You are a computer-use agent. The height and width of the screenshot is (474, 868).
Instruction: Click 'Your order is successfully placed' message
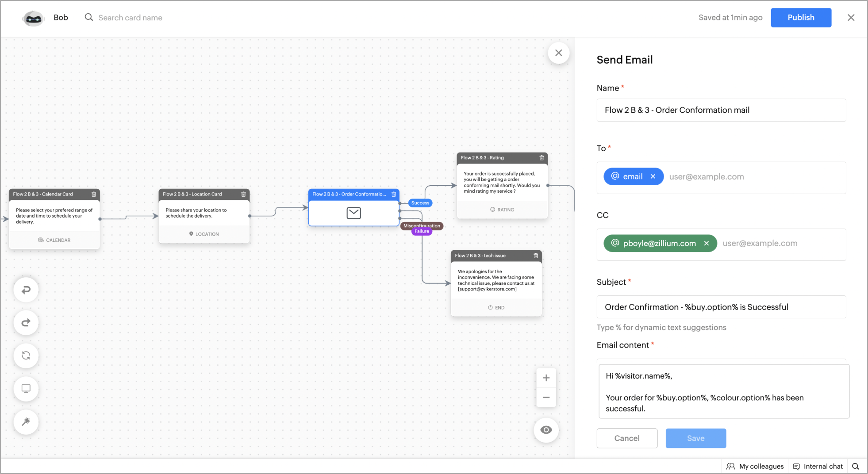502,183
